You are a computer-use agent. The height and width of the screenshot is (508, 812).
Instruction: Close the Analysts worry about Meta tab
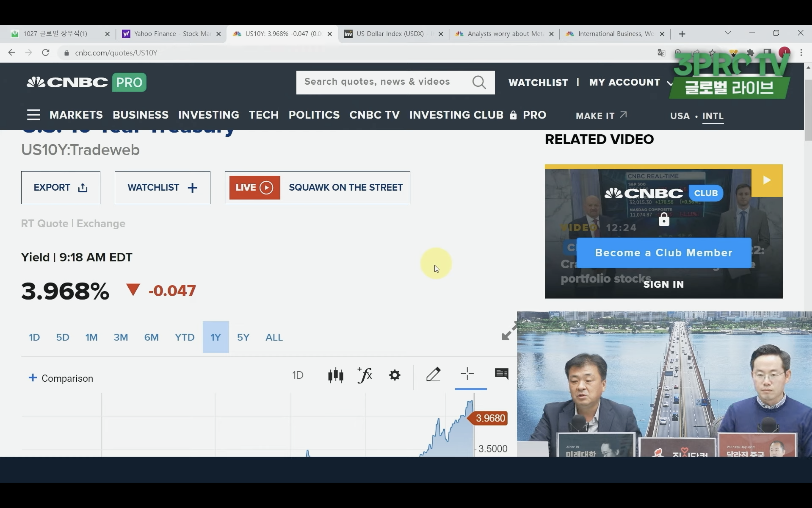[x=551, y=34]
